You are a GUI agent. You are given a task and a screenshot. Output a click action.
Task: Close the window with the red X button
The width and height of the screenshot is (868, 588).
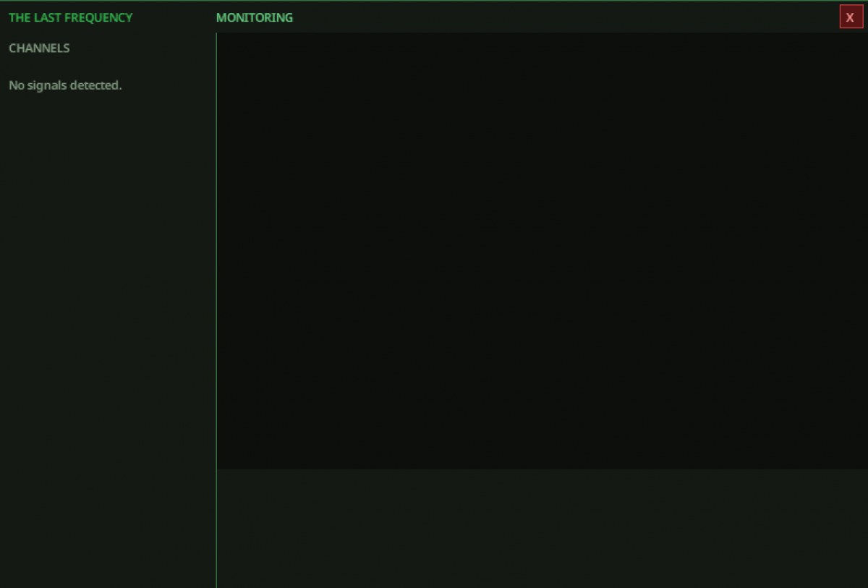click(x=851, y=17)
